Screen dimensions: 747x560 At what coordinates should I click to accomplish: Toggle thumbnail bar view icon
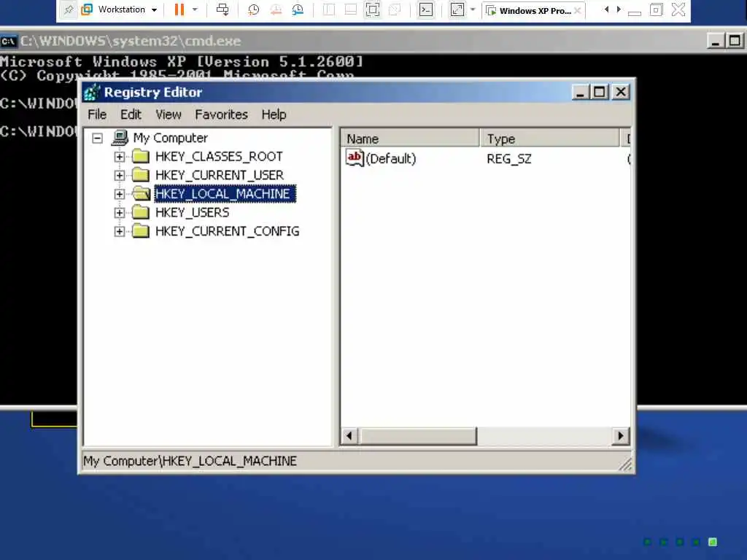tap(351, 9)
